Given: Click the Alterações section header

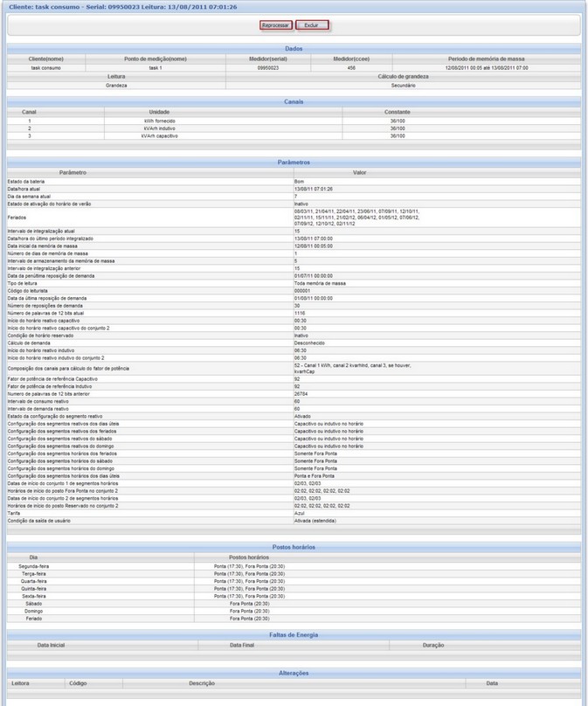Looking at the screenshot, I should tap(294, 673).
